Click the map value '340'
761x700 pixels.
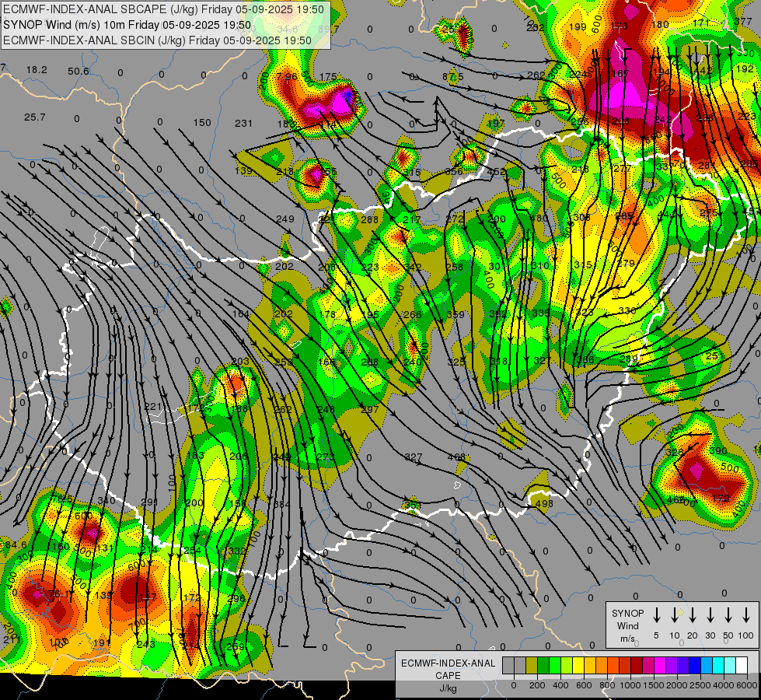point(106,500)
